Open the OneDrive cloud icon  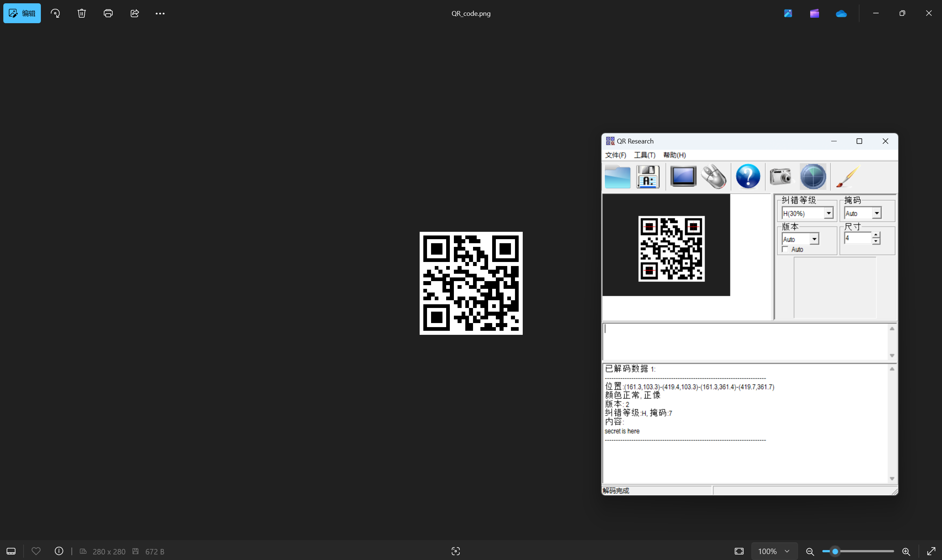point(841,14)
